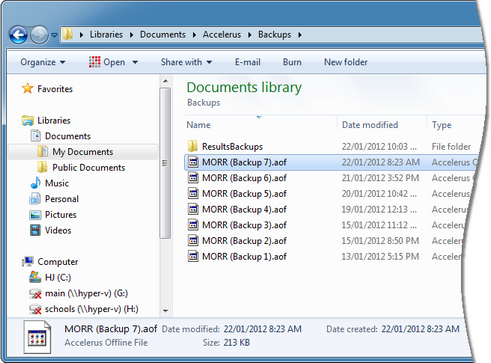
Task: Click the Personal library icon
Action: (x=35, y=199)
